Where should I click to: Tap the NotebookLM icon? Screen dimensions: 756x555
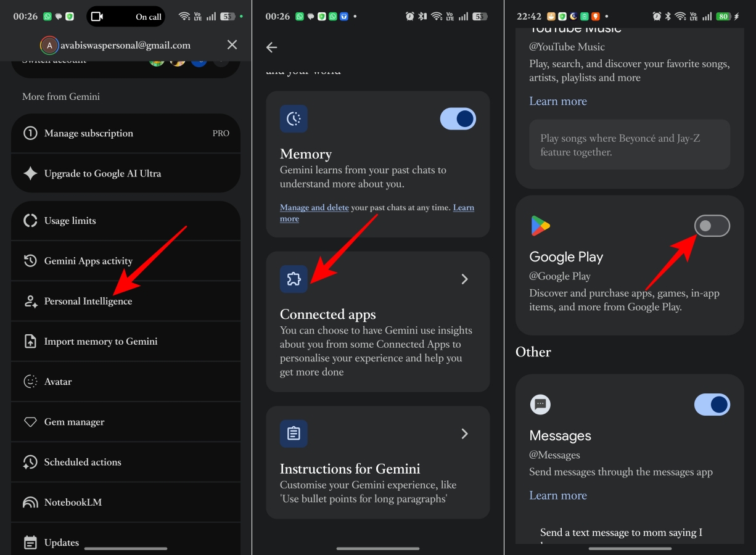(x=30, y=502)
